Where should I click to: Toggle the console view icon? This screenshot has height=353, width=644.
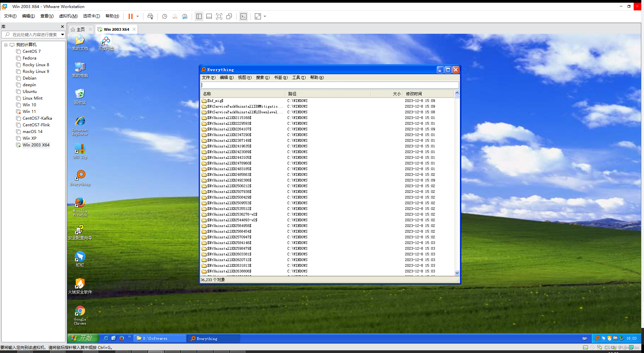(244, 16)
